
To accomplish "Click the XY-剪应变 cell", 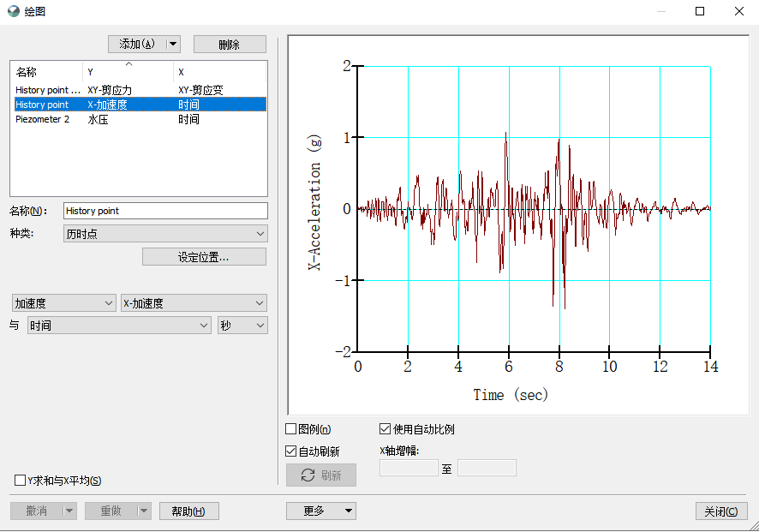I will (200, 90).
